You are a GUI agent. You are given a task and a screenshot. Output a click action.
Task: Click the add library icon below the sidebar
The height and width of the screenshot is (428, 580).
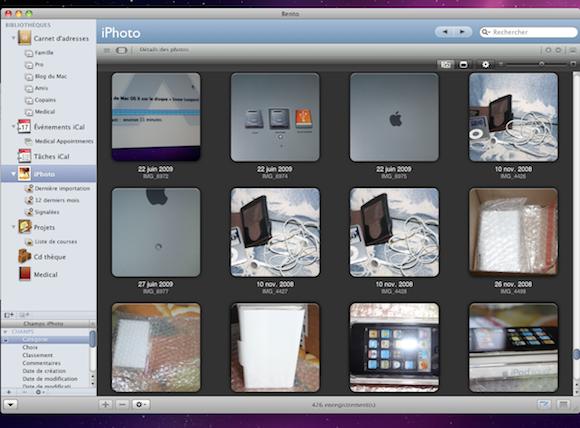click(x=9, y=315)
